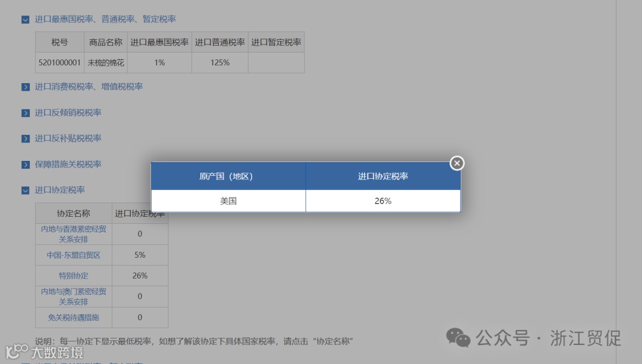This screenshot has width=642, height=364.
Task: Close the 原产国 tariff popup
Action: click(457, 163)
